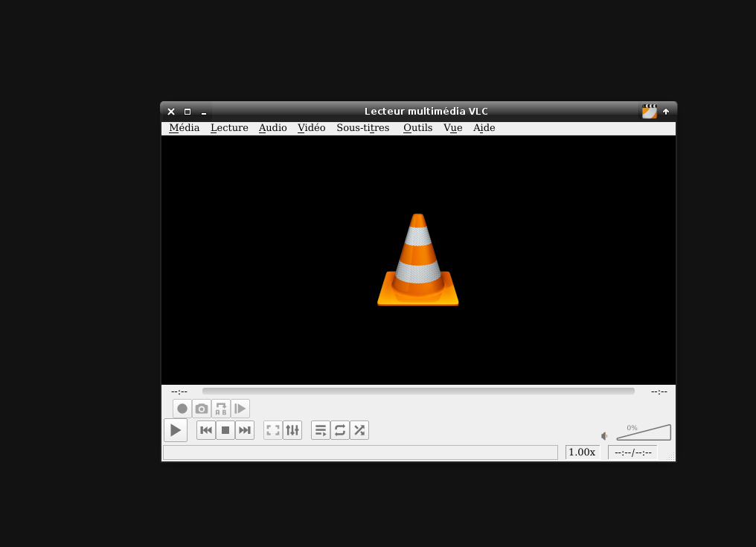Image resolution: width=756 pixels, height=547 pixels.
Task: Click the window resize grip corner
Action: [x=670, y=456]
